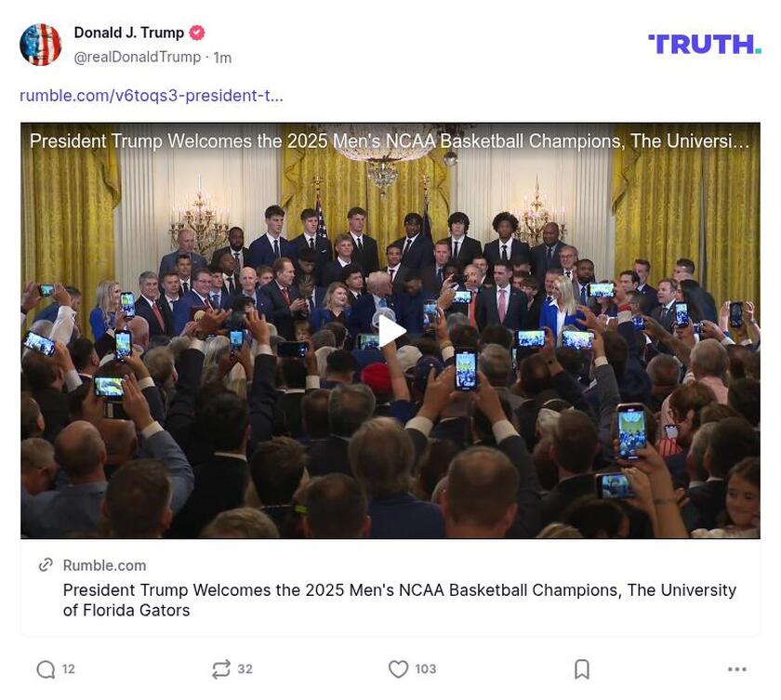Viewport: 781px width, 700px height.
Task: Click the ReTruth count showing 32
Action: pos(245,668)
